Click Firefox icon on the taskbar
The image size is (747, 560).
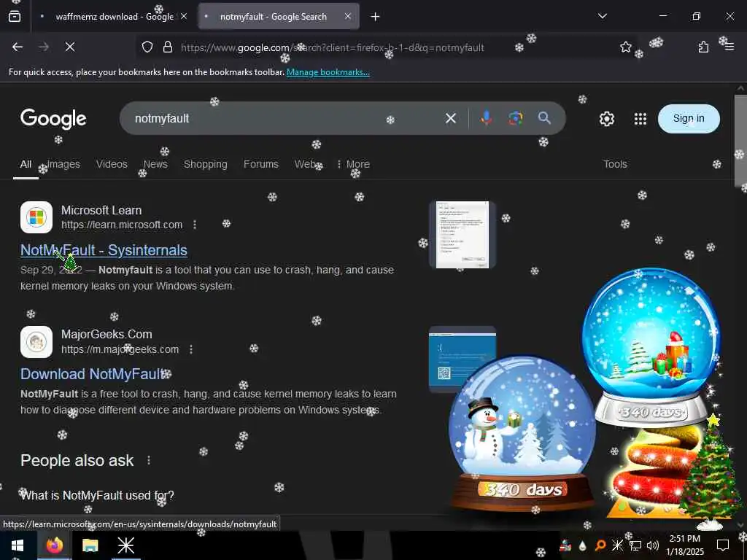(54, 545)
